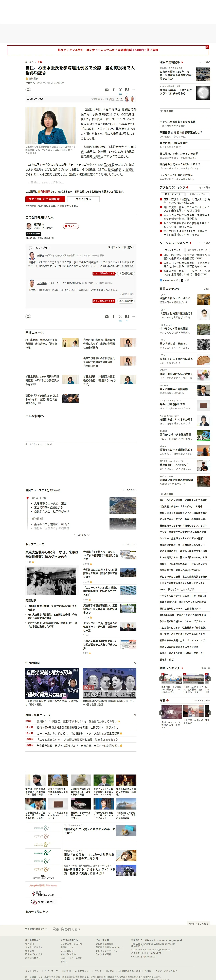
Task: Click トップページへ link
Action: pyautogui.click(x=129, y=544)
